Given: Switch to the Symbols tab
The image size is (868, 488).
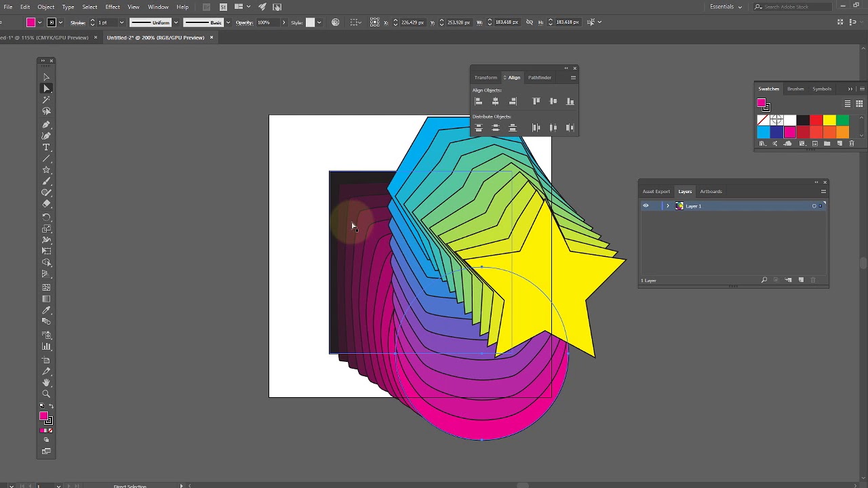Looking at the screenshot, I should pyautogui.click(x=822, y=89).
